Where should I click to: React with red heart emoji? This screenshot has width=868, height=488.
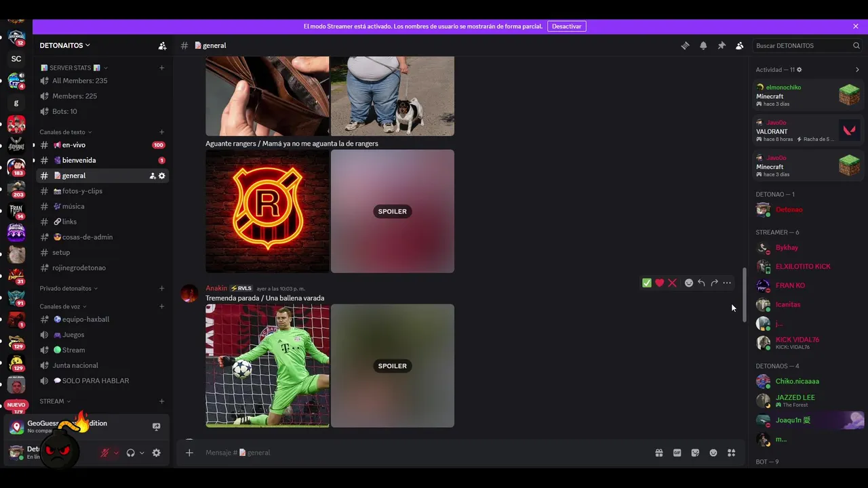659,283
